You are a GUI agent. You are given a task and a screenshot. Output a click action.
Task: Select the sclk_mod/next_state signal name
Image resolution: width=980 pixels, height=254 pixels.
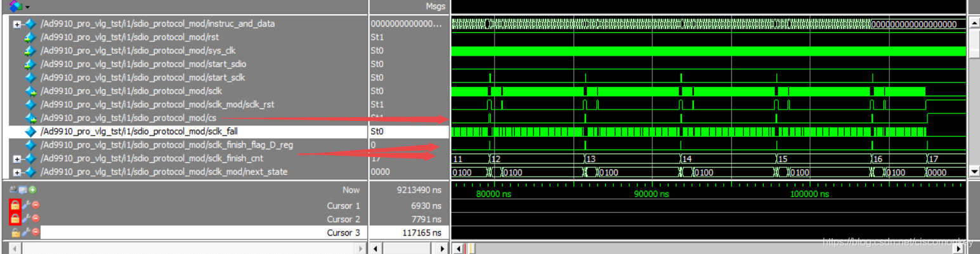pyautogui.click(x=164, y=172)
